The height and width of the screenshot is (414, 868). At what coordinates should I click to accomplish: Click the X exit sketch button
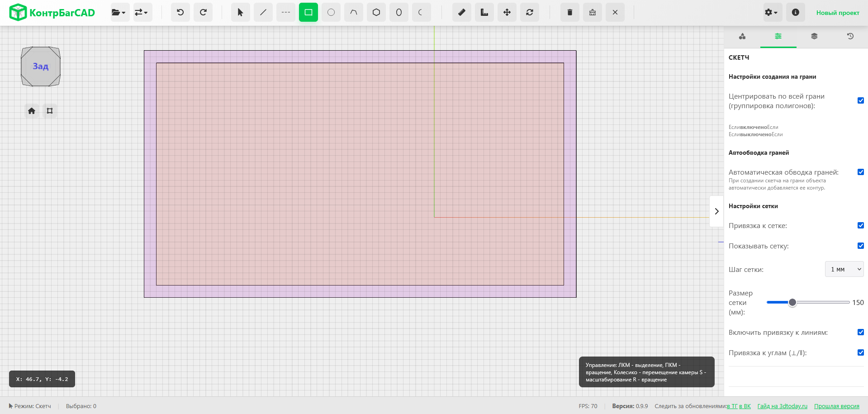click(615, 12)
